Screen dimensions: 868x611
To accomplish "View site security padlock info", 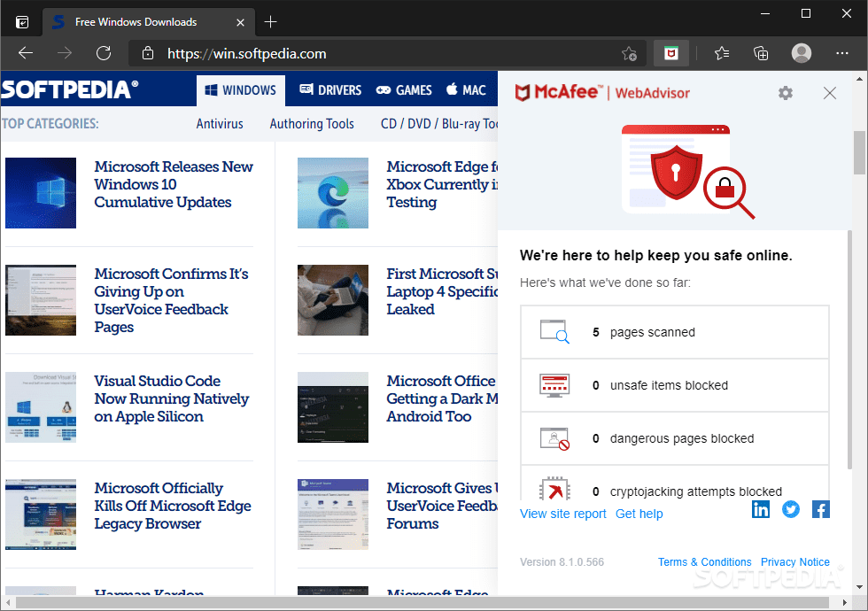I will pyautogui.click(x=147, y=53).
